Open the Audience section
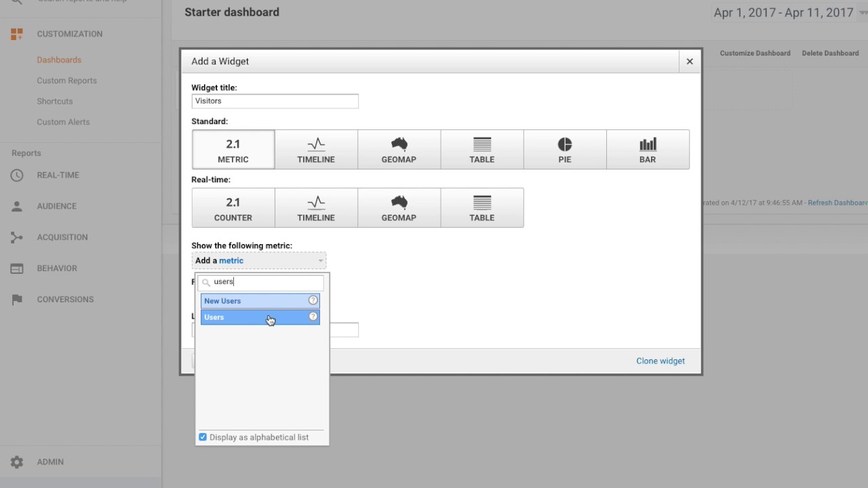 point(56,206)
